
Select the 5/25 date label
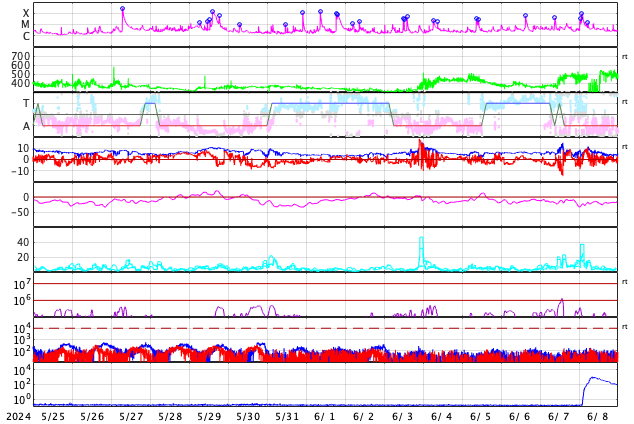click(x=53, y=417)
